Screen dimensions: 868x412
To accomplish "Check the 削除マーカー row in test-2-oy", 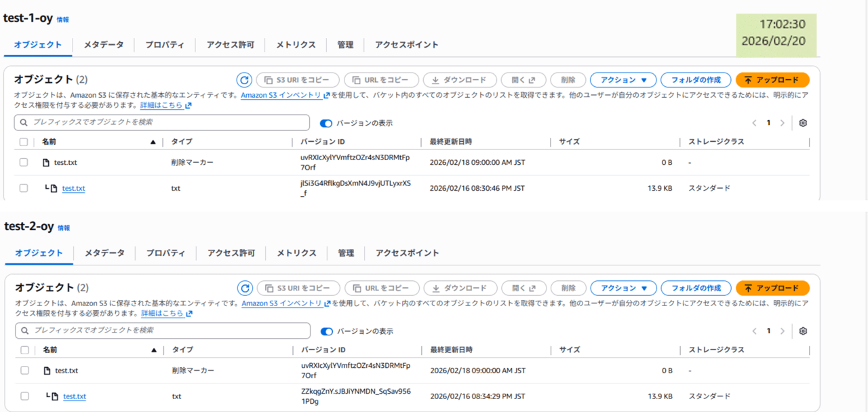I will 24,371.
